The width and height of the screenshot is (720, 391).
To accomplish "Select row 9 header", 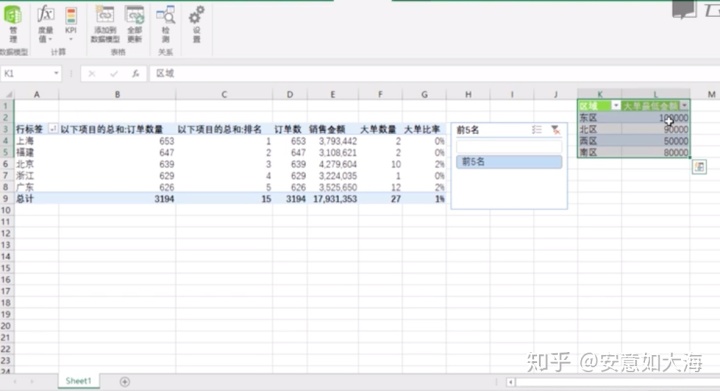I will pos(6,199).
